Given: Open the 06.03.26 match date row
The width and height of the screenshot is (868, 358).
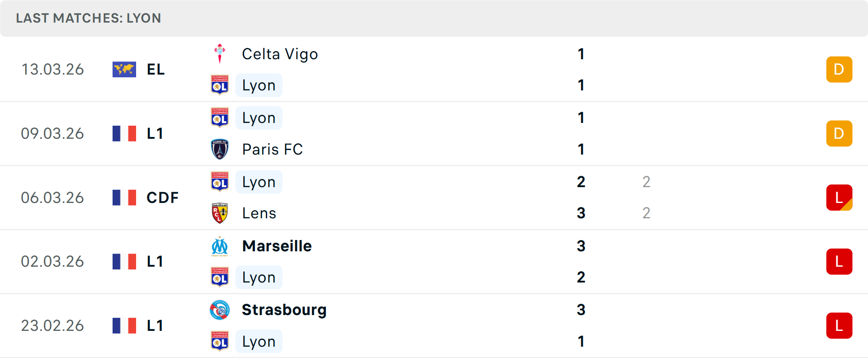Looking at the screenshot, I should click(52, 198).
